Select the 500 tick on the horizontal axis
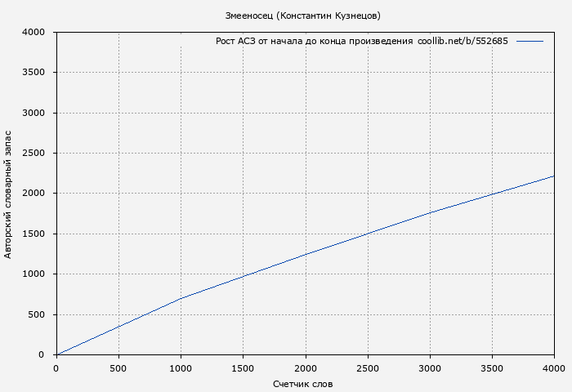The image size is (572, 392). (x=118, y=368)
